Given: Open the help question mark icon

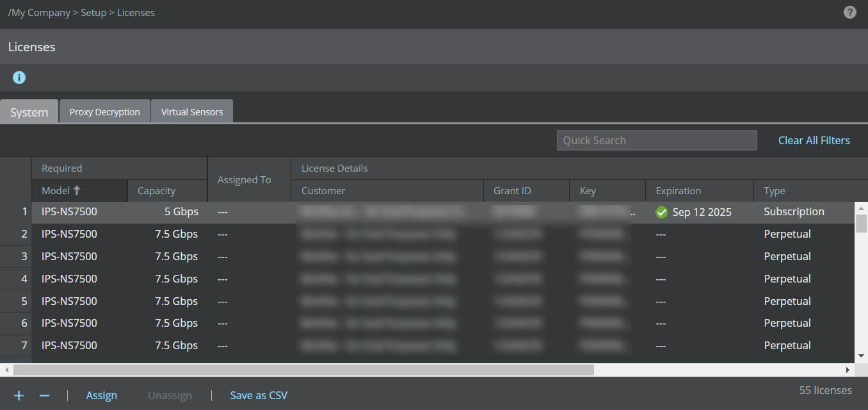Looking at the screenshot, I should click(x=849, y=12).
